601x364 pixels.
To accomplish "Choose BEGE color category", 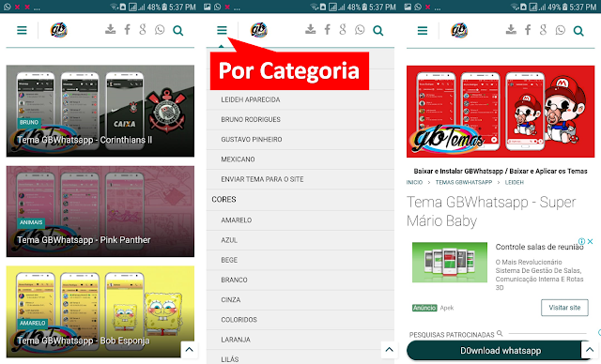I will (x=300, y=260).
